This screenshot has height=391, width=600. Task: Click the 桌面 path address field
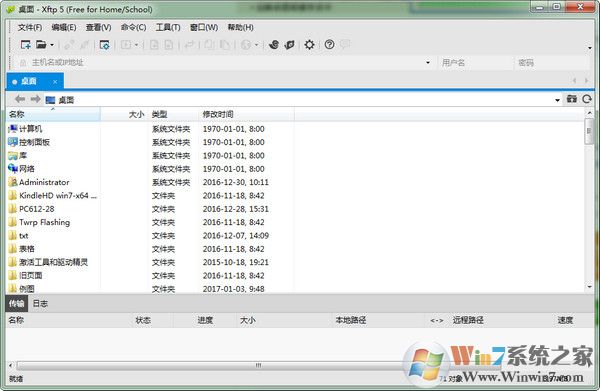(x=298, y=100)
